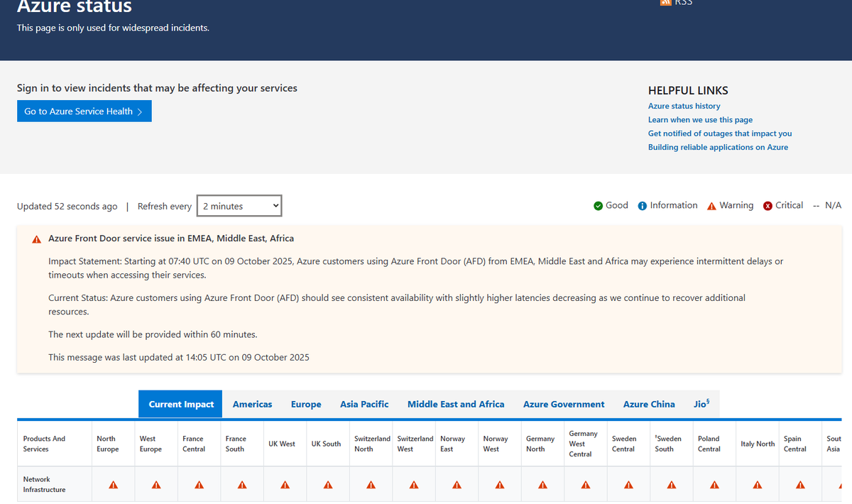Image resolution: width=852 pixels, height=504 pixels.
Task: Click warning icon beside Front Door incident title
Action: coord(36,239)
